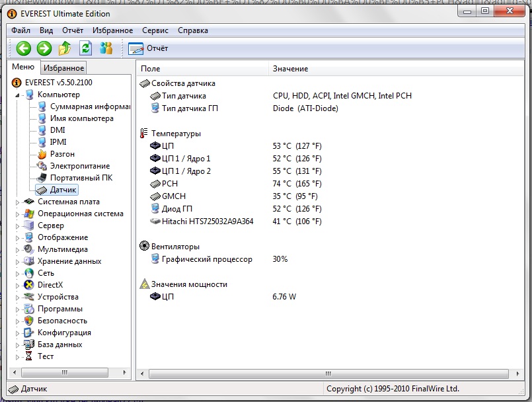532x402 pixels.
Task: Expand the Хранение данных node
Action: pyautogui.click(x=17, y=261)
